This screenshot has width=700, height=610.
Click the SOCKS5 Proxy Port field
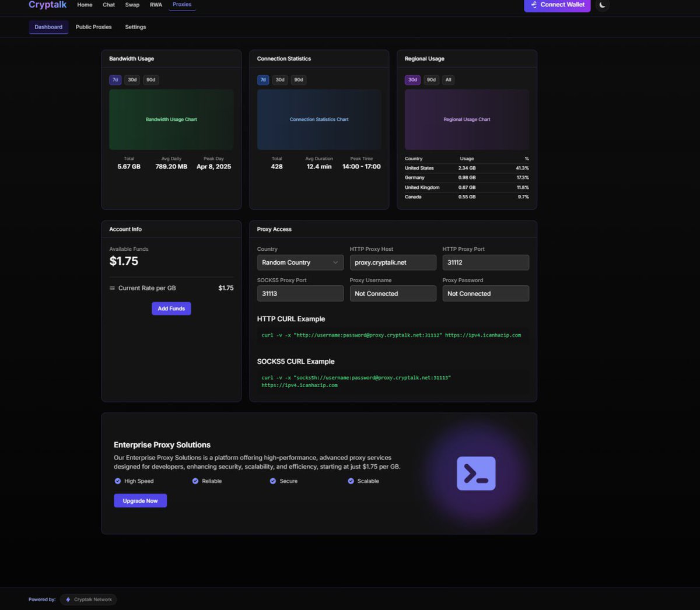click(300, 293)
